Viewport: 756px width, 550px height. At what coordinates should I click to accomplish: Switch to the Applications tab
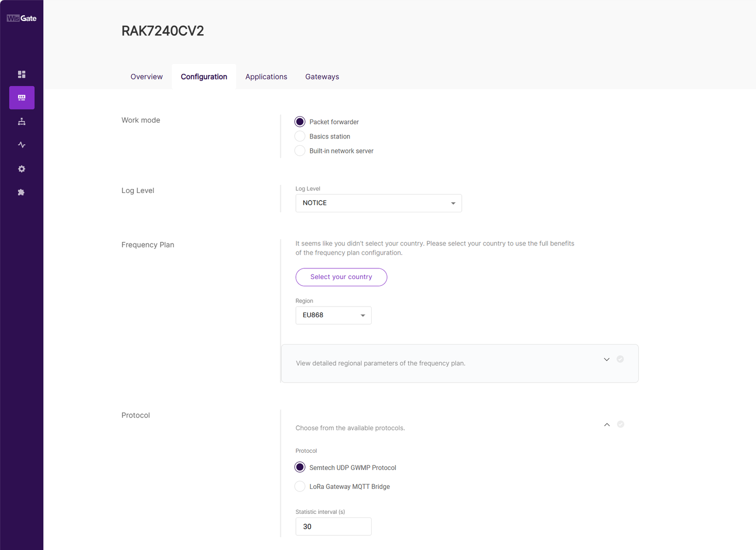pyautogui.click(x=266, y=77)
